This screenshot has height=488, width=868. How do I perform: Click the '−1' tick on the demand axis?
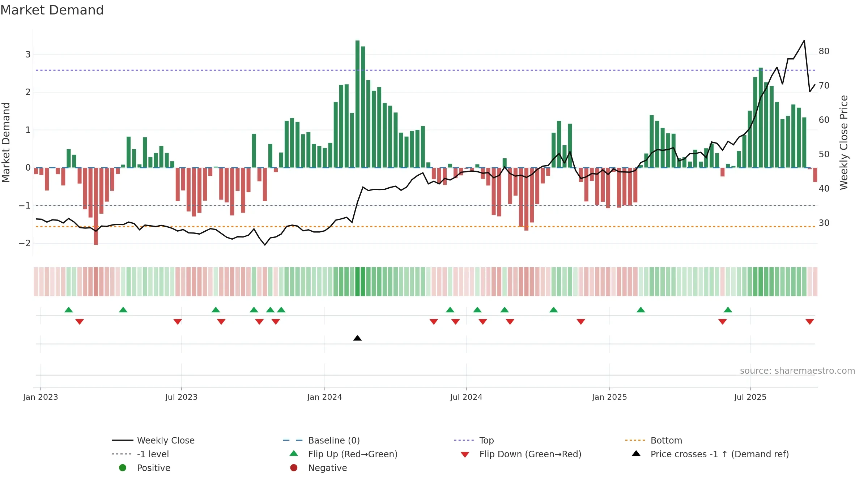coord(25,205)
